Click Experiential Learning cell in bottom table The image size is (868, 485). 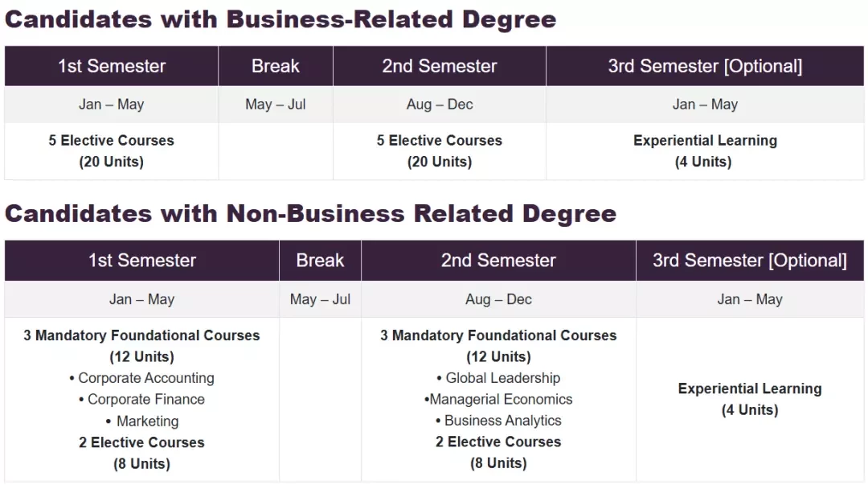(750, 399)
